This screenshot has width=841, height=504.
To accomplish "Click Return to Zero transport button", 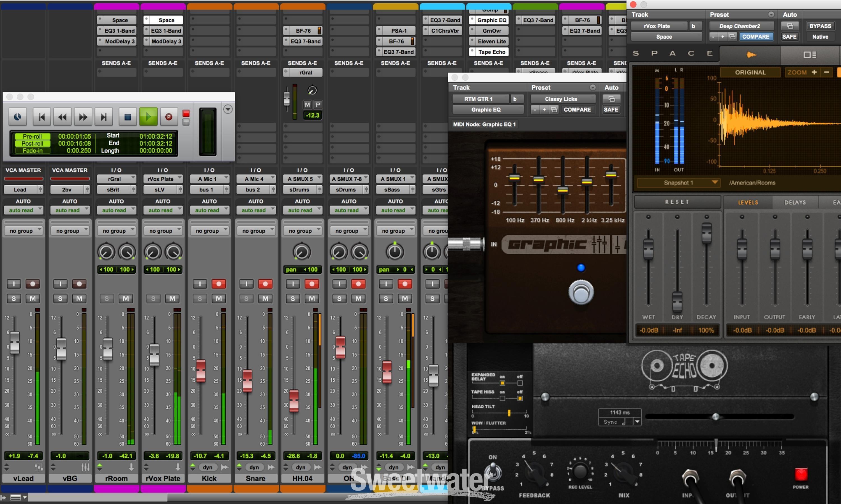I will [42, 117].
